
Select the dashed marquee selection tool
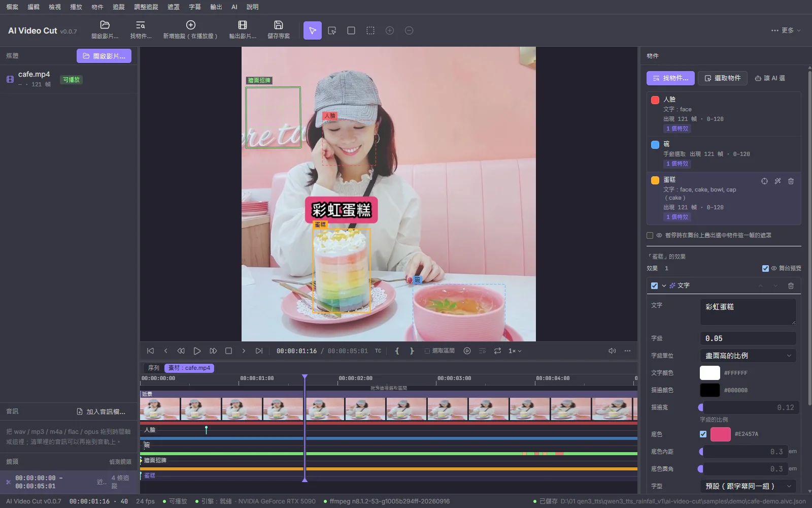coord(370,30)
